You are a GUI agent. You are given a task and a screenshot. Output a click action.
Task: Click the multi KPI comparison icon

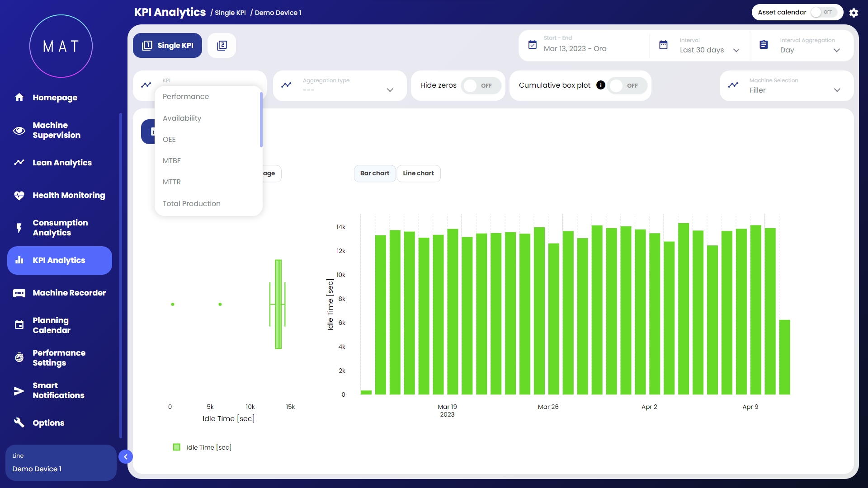[x=222, y=45]
